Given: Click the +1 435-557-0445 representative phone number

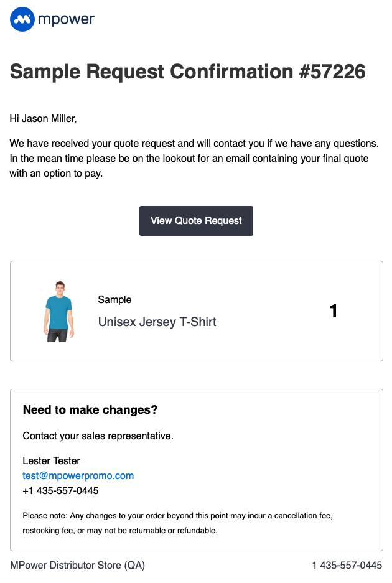Looking at the screenshot, I should (x=60, y=490).
